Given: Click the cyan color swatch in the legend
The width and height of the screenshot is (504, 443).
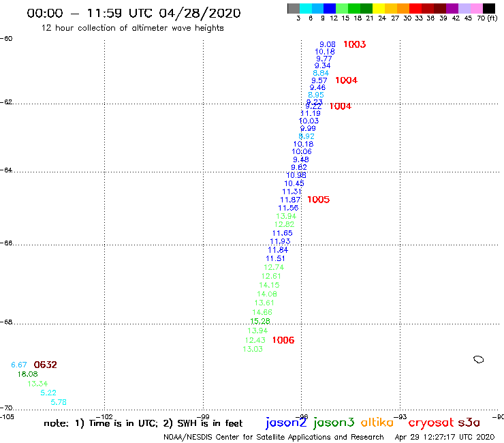Looking at the screenshot, I should tap(306, 8).
